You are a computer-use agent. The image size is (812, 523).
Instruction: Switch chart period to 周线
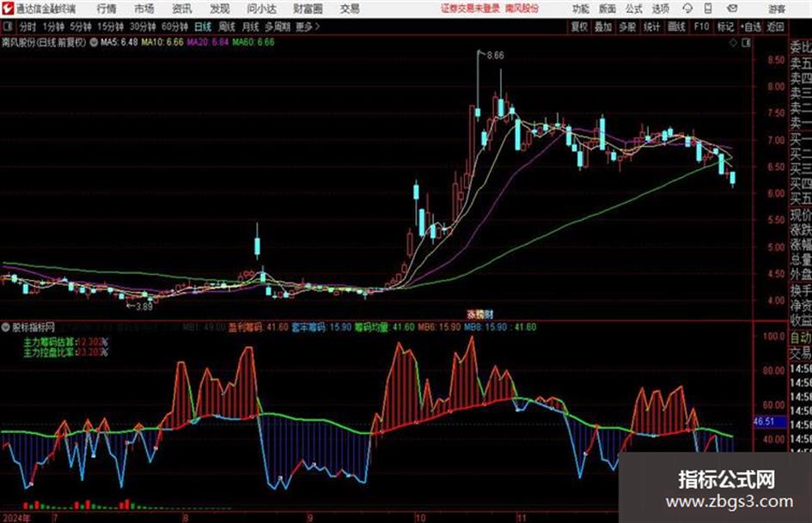point(227,27)
